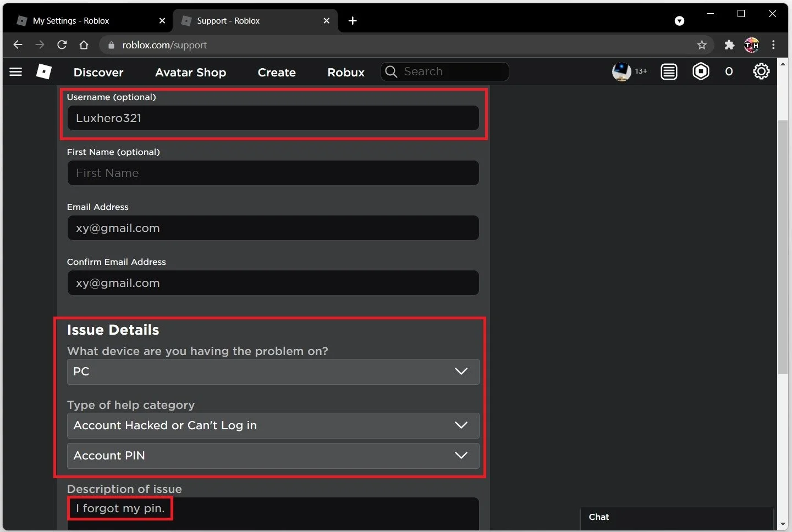Open the Notifications feed icon
This screenshot has height=532, width=792.
[669, 71]
